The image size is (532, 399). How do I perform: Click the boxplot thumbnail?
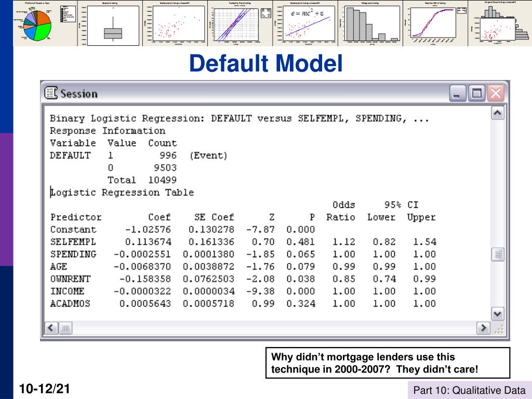point(110,23)
